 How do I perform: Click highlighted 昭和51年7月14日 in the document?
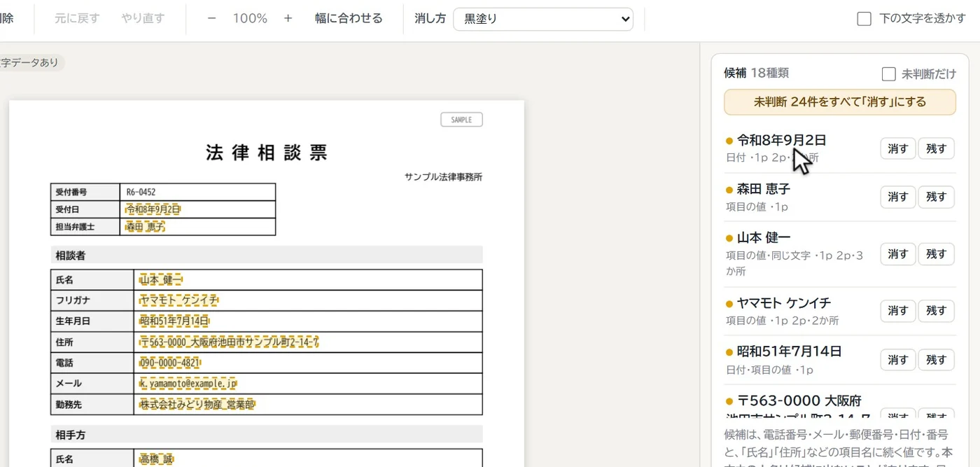click(x=174, y=321)
